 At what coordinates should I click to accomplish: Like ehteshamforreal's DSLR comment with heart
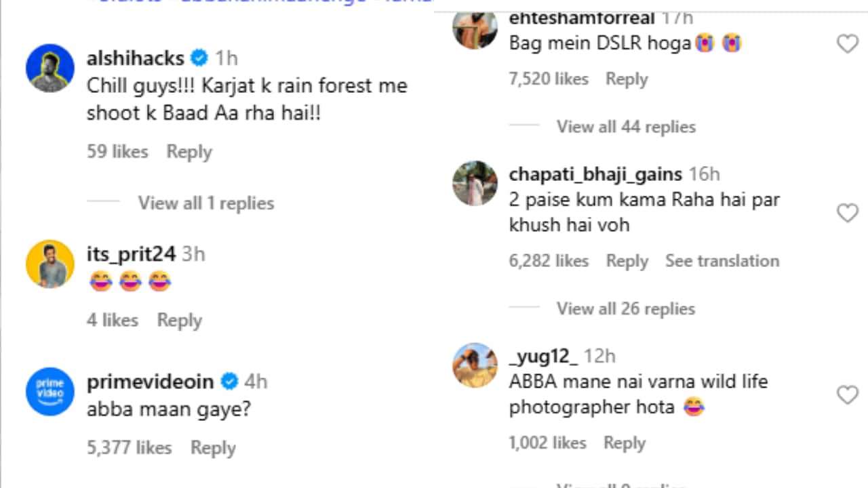point(847,44)
